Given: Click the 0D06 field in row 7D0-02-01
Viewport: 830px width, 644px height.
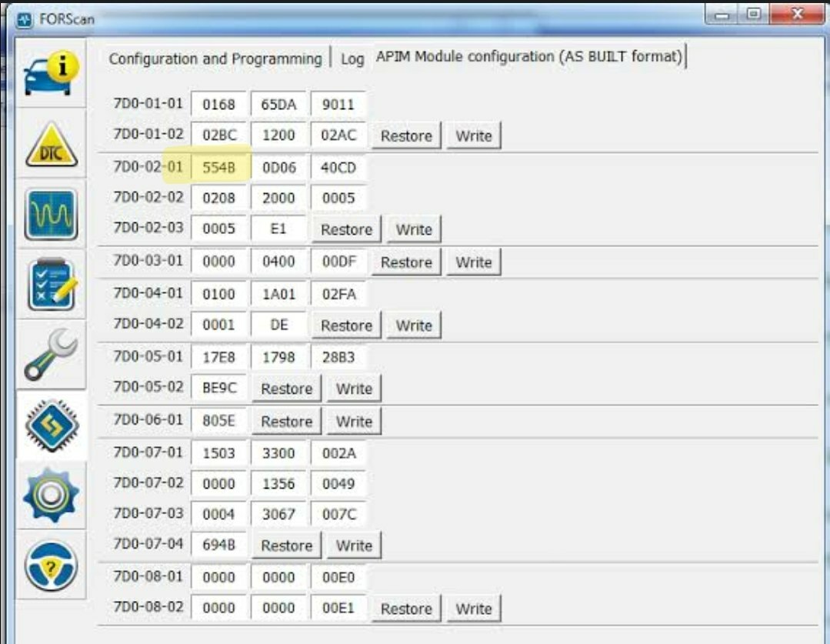Looking at the screenshot, I should tap(278, 168).
